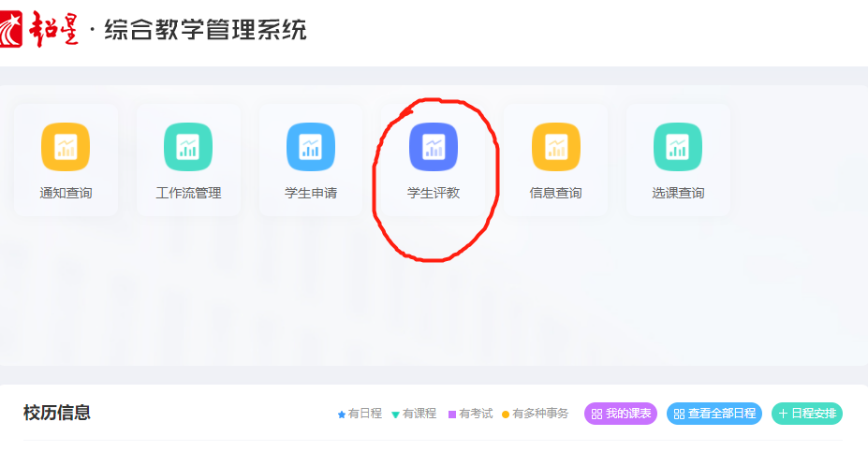Select the 工作流管理 text label
This screenshot has height=451, width=868.
pos(188,194)
